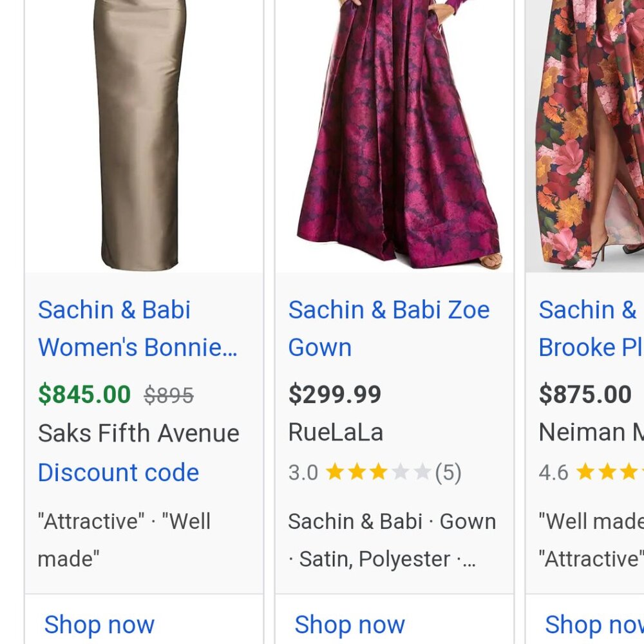Open the Brooke gown listing from Neiman Marcus
The image size is (644, 644).
click(x=589, y=328)
